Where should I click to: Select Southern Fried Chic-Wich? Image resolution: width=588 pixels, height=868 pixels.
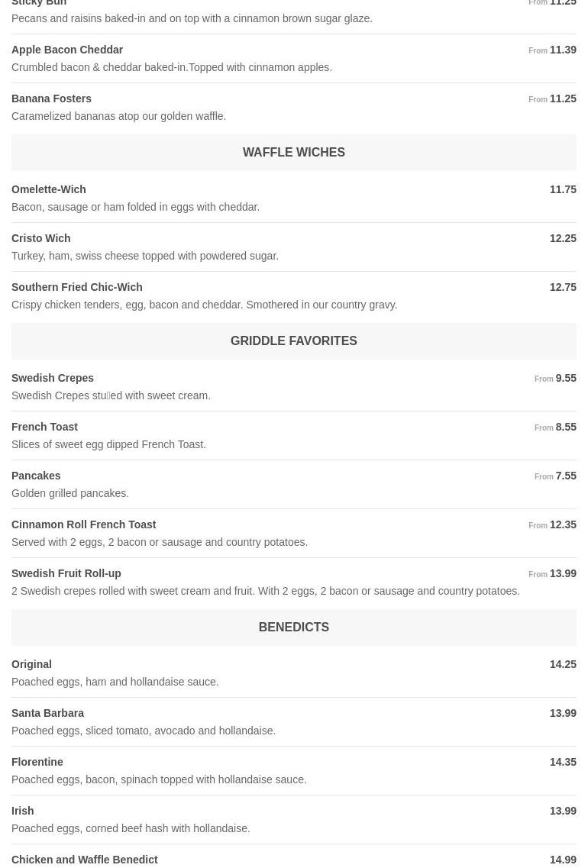point(77,288)
